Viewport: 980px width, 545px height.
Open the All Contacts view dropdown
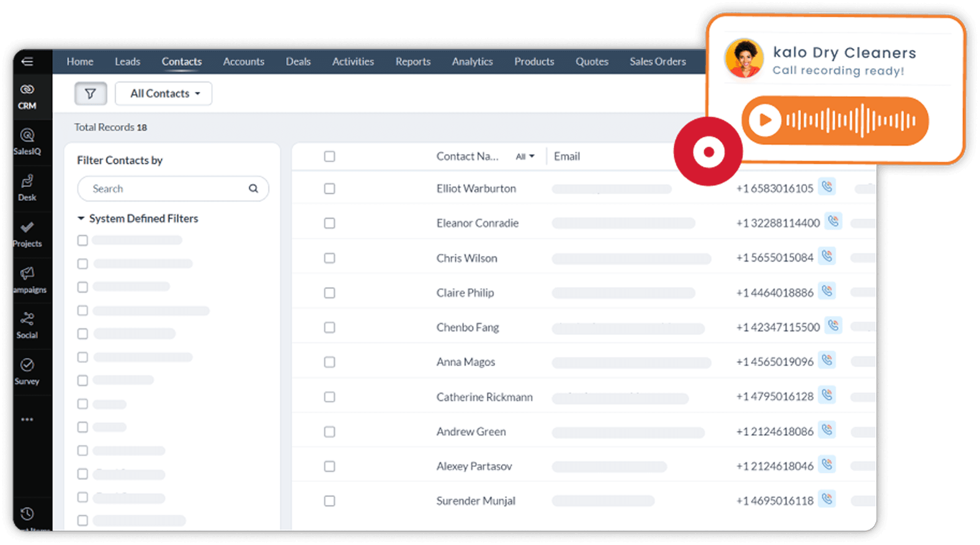point(164,93)
